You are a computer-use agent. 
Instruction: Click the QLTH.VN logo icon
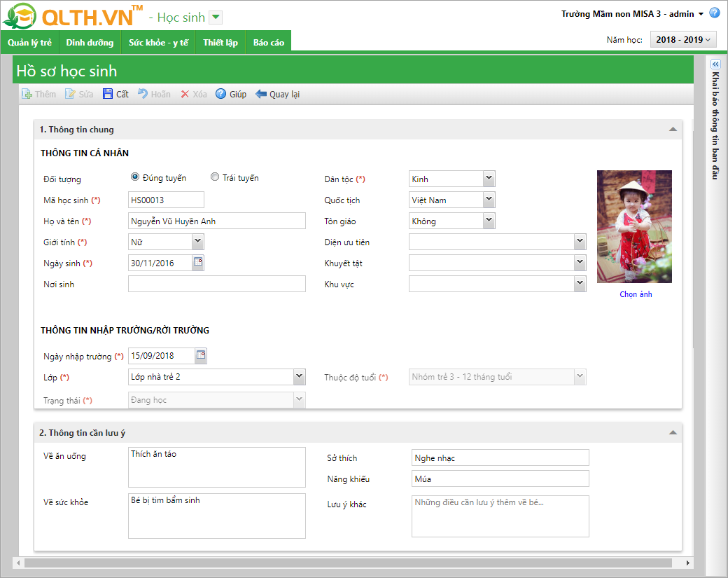pyautogui.click(x=20, y=16)
